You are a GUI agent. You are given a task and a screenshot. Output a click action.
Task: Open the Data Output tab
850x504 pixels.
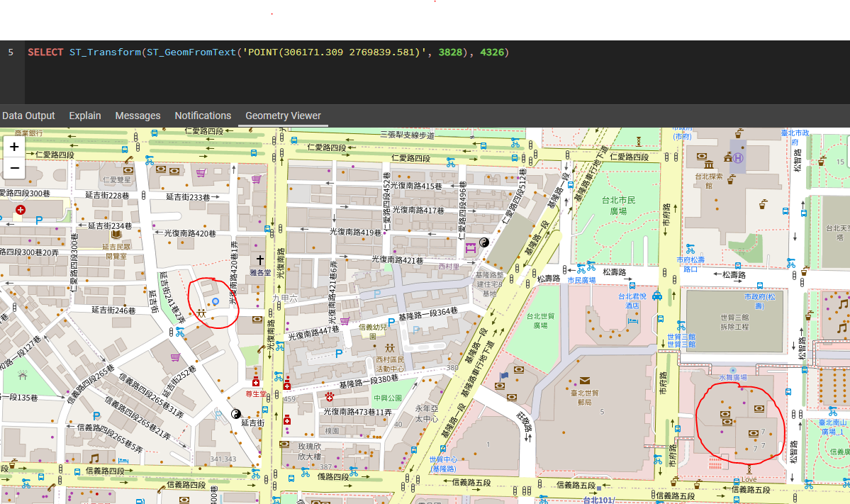point(28,116)
